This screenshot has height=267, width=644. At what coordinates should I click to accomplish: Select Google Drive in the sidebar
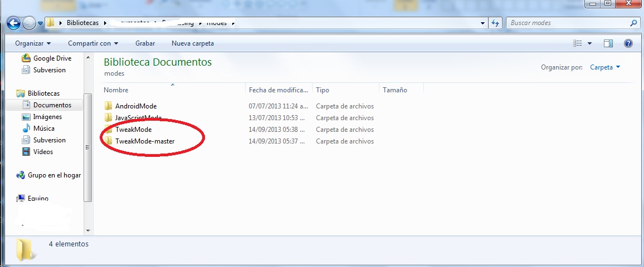[52, 58]
